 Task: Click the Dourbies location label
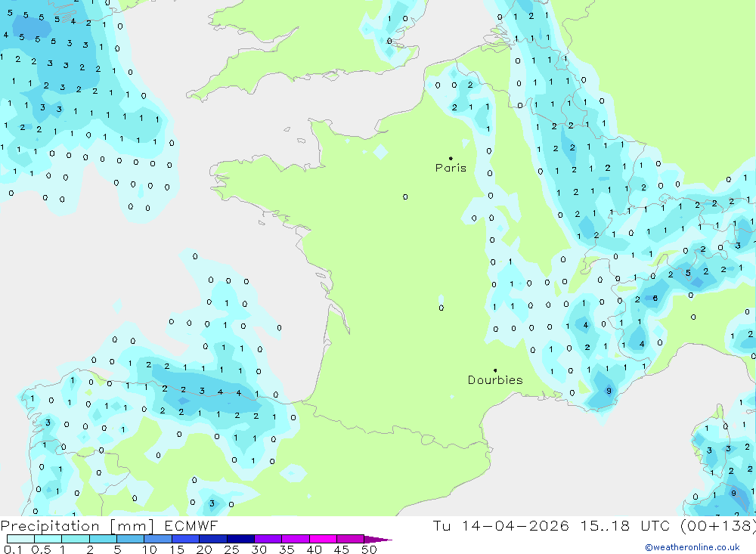[x=495, y=380]
